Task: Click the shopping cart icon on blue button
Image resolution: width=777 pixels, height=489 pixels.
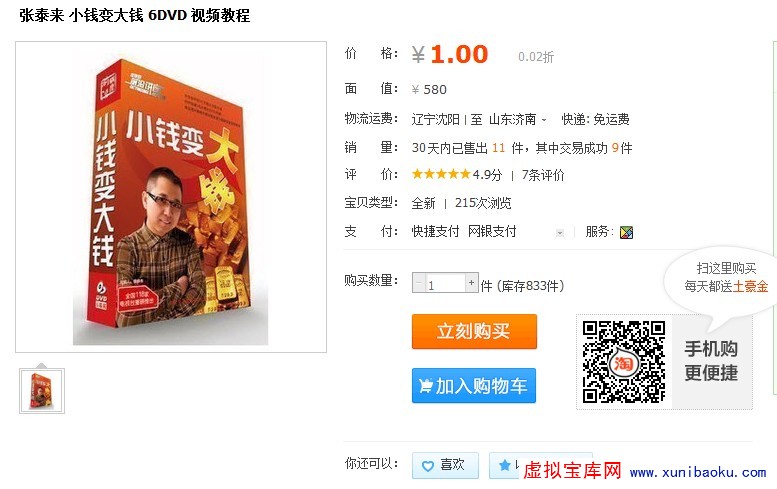Action: point(426,385)
